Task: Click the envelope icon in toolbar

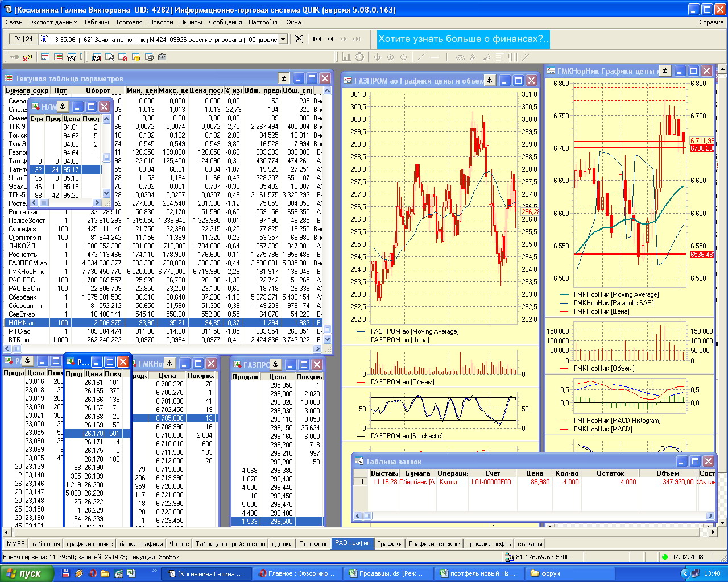Action: pos(162,57)
